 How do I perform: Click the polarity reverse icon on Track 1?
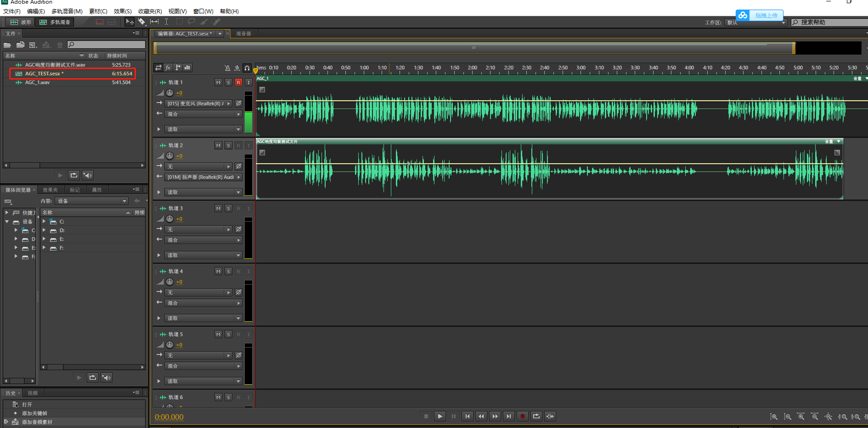[x=239, y=103]
